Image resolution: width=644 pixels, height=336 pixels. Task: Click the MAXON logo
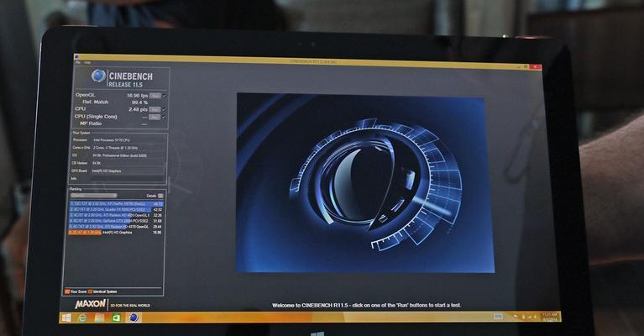[91, 304]
